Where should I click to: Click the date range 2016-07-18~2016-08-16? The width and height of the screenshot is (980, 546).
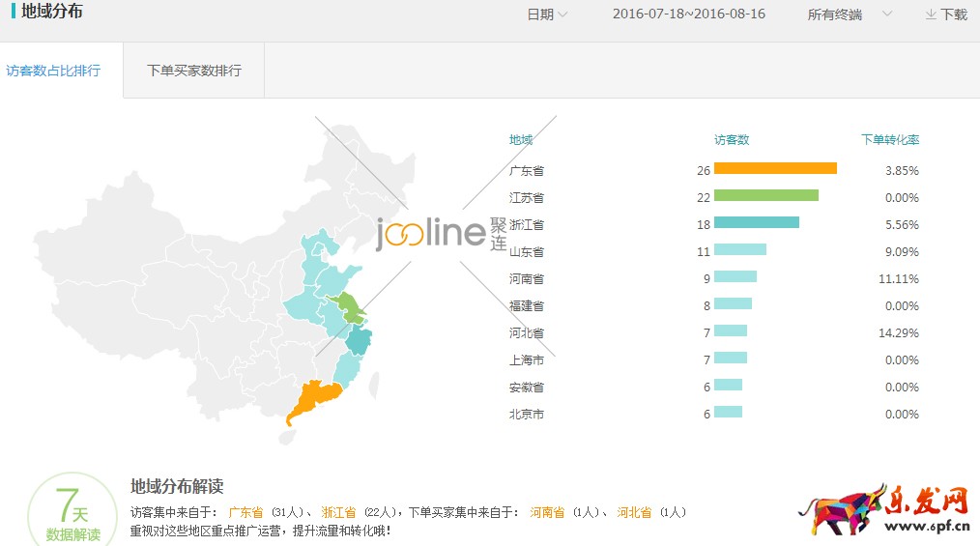(689, 14)
